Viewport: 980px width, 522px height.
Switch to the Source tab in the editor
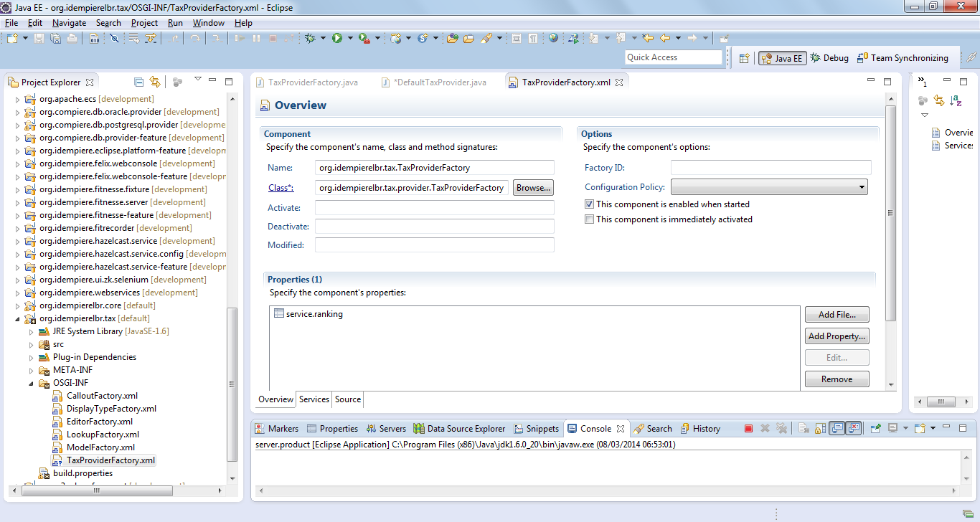tap(348, 399)
